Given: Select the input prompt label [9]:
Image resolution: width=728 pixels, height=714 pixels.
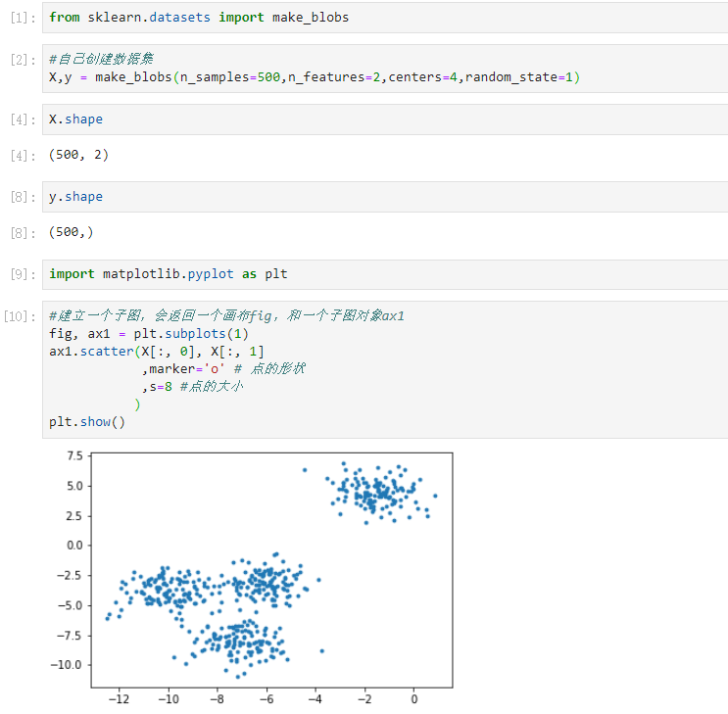Looking at the screenshot, I should coord(24,275).
